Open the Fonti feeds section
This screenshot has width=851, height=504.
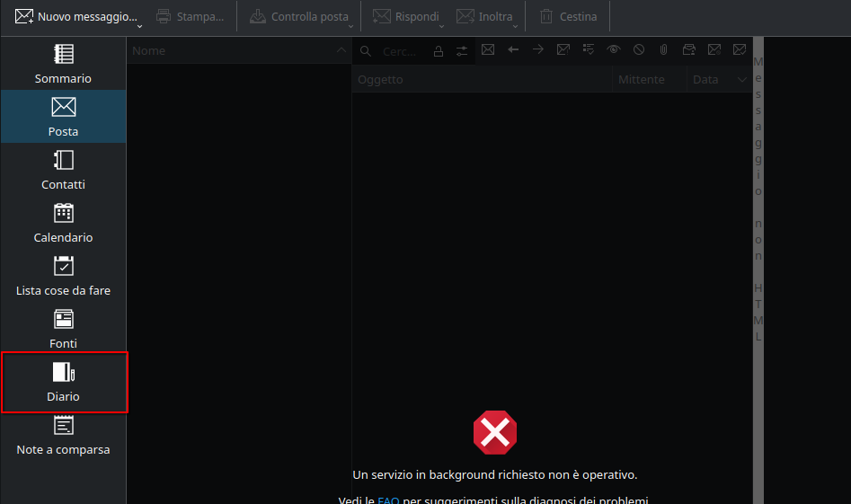click(x=63, y=329)
